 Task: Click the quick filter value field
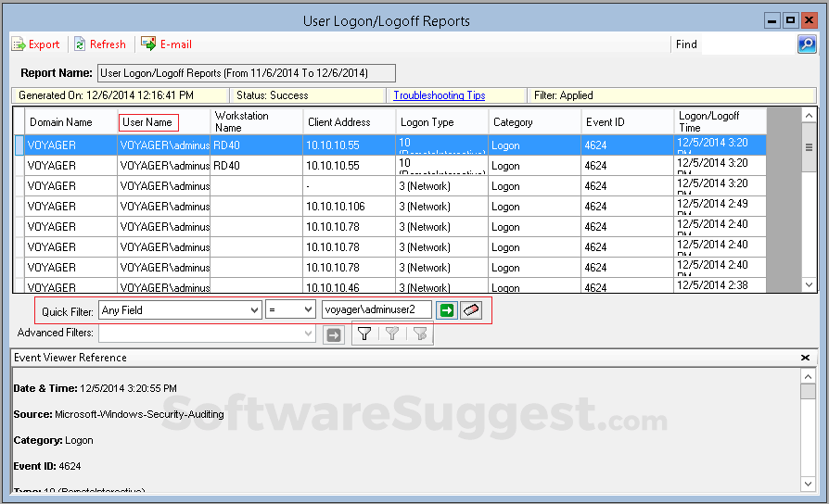pos(376,309)
